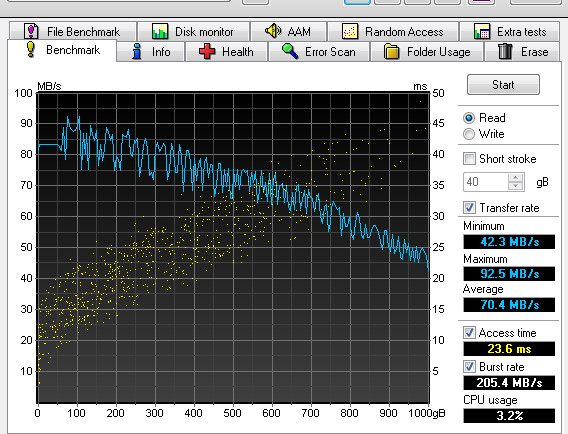
Task: Increase short stroke size with up arrow
Action: [x=515, y=178]
